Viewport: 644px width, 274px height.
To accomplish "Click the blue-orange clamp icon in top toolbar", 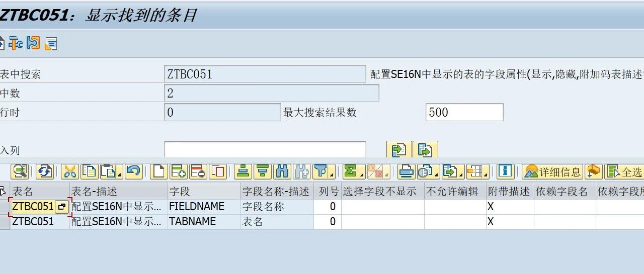I will point(33,43).
